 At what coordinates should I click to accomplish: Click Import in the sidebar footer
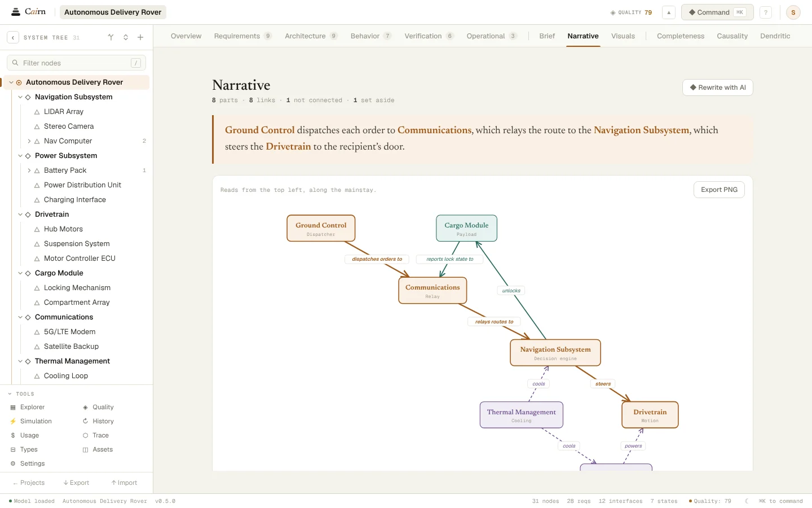[x=124, y=483]
